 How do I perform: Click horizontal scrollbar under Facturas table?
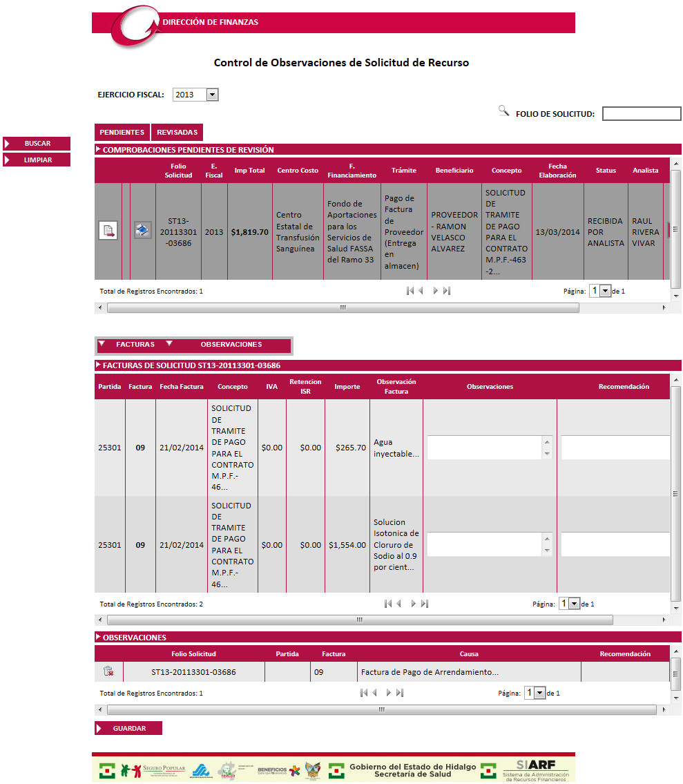pos(360,620)
